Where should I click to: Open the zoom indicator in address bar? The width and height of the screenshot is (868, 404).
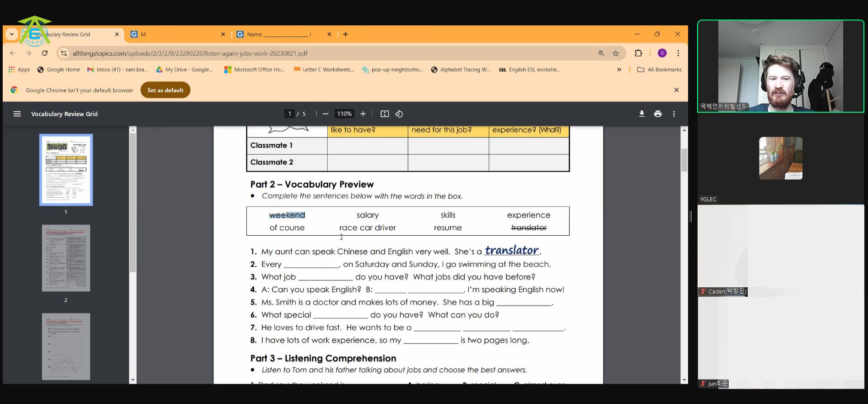tap(601, 53)
